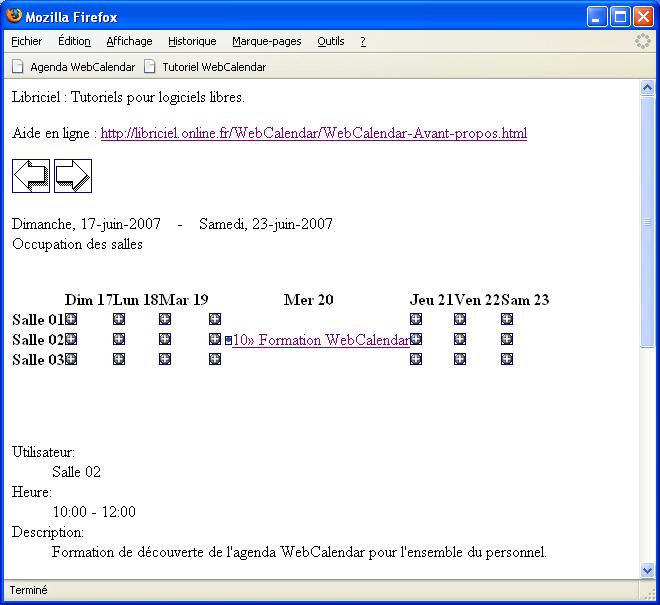Click the Salle 03 row label
The image size is (660, 605).
[38, 360]
